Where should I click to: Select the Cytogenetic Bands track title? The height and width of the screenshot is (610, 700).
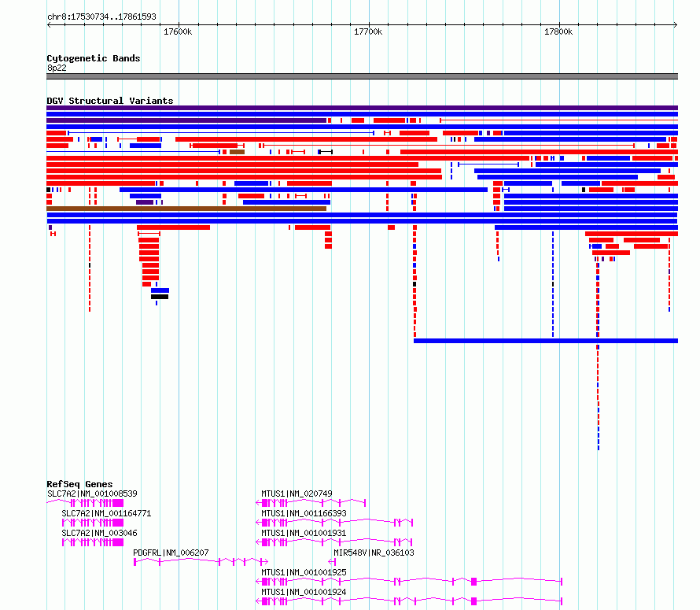[94, 58]
